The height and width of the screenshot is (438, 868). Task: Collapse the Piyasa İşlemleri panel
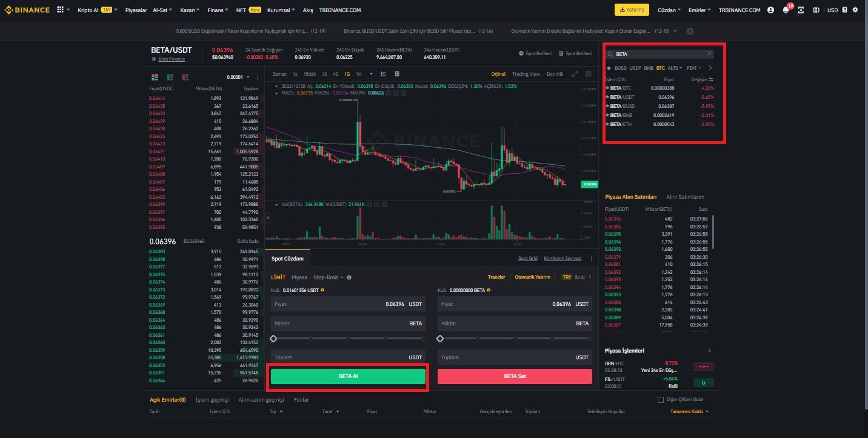click(x=709, y=351)
